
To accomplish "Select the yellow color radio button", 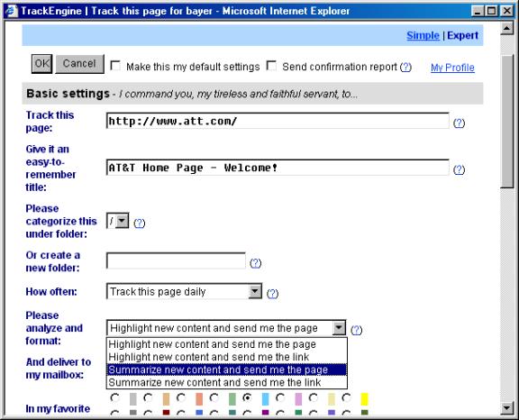I will click(347, 397).
